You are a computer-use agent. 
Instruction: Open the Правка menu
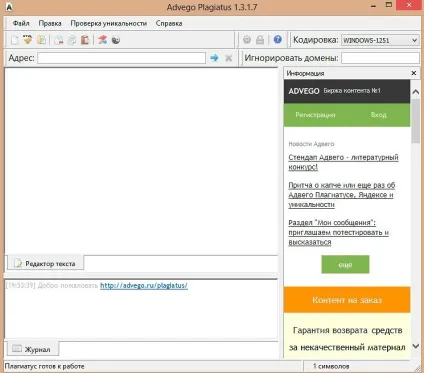(x=50, y=23)
